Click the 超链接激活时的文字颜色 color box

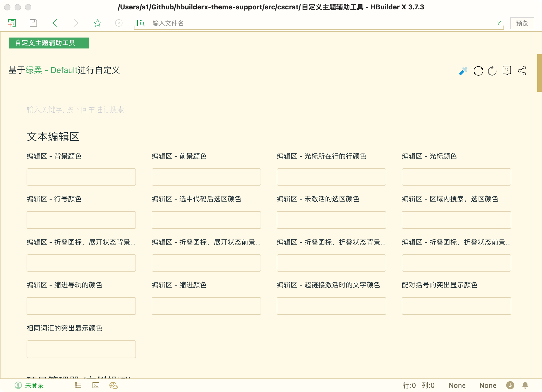(331, 306)
